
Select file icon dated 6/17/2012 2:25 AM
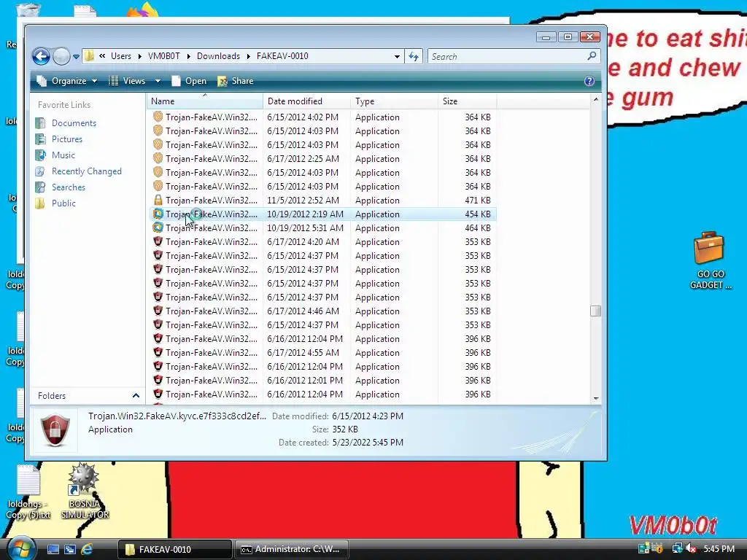158,158
